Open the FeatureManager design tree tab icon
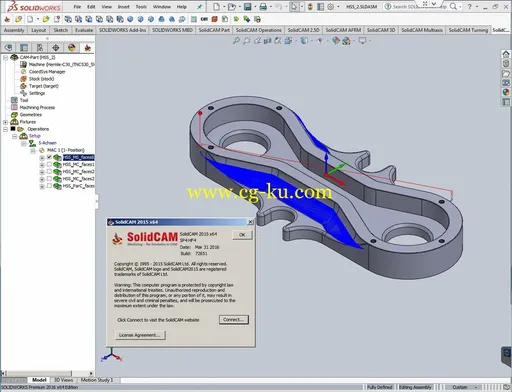512x392 pixels. tap(8, 48)
